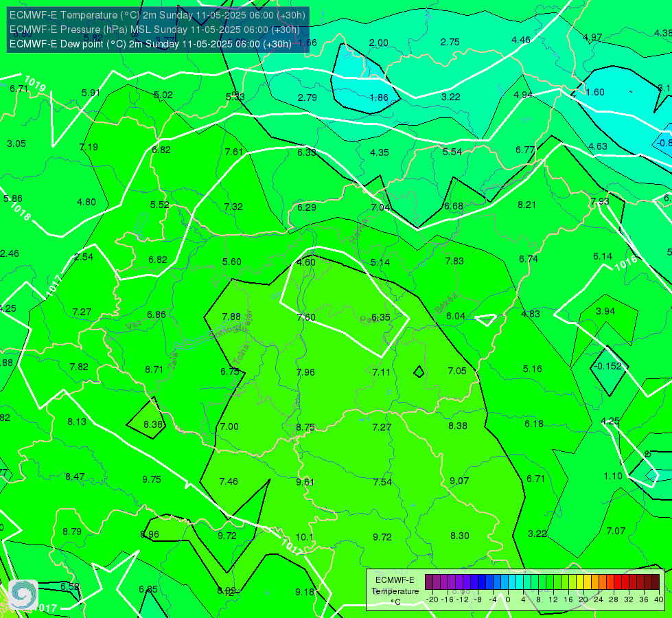The image size is (672, 618).
Task: Select the ECMWF-E Pressure MSL layer label
Action: click(154, 30)
